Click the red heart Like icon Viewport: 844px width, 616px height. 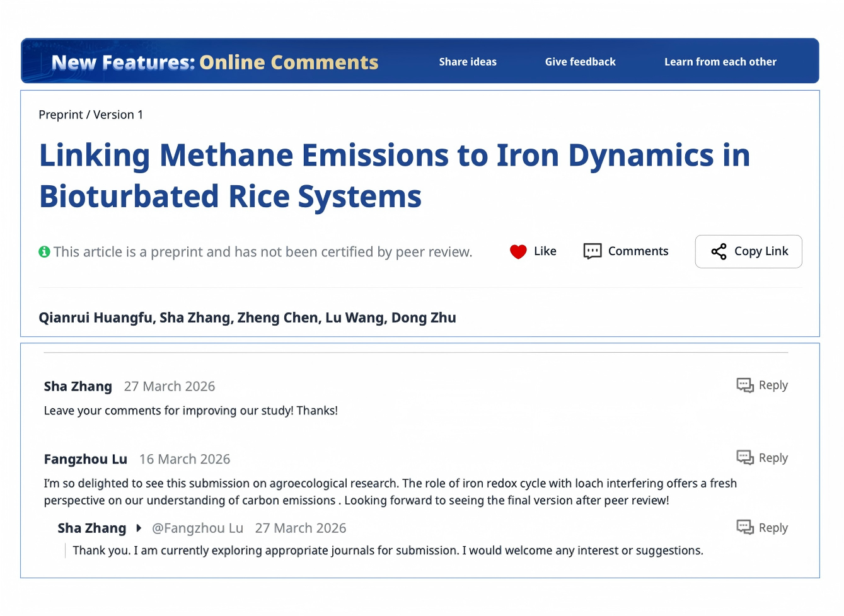point(518,252)
